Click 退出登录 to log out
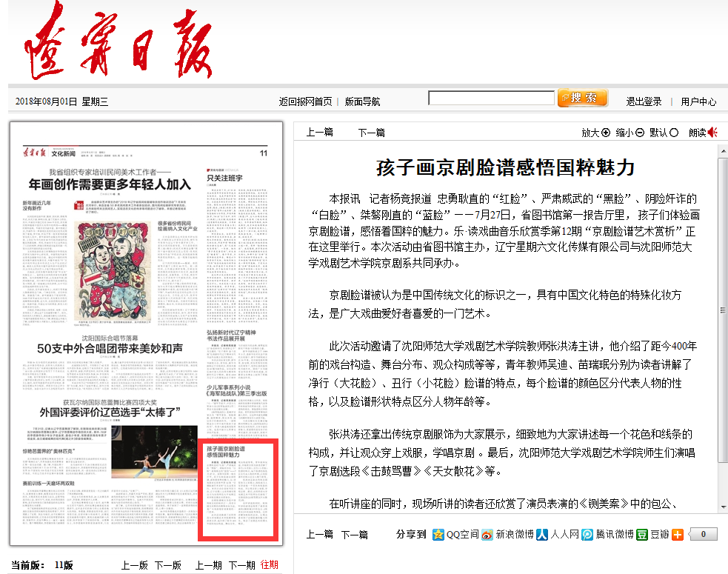728x574 pixels. pyautogui.click(x=644, y=101)
